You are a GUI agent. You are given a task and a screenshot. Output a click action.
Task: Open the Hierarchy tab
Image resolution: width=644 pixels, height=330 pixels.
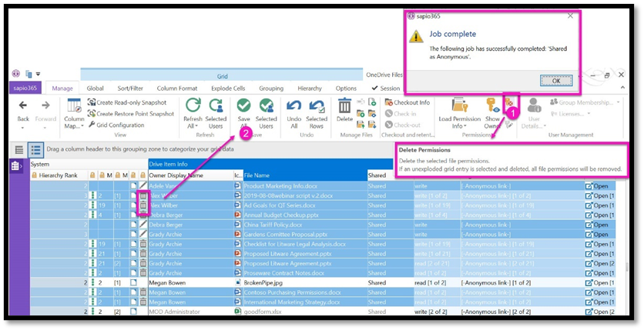click(310, 88)
